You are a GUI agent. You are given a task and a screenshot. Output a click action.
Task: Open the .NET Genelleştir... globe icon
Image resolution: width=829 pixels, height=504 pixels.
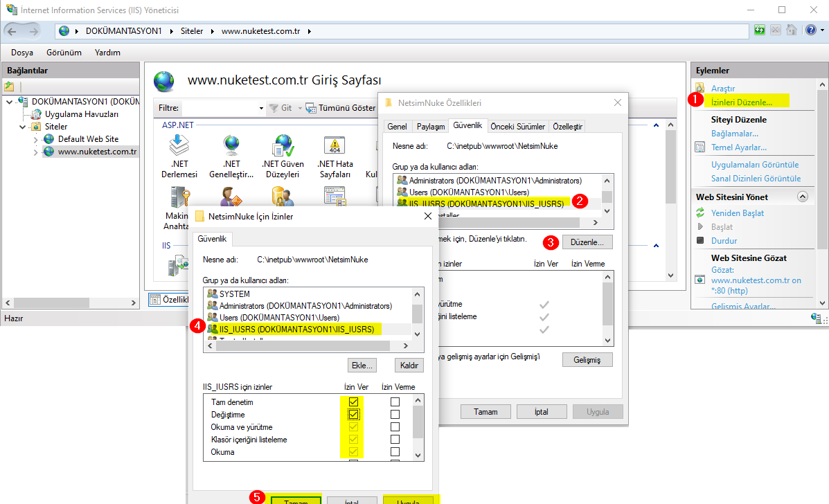231,145
